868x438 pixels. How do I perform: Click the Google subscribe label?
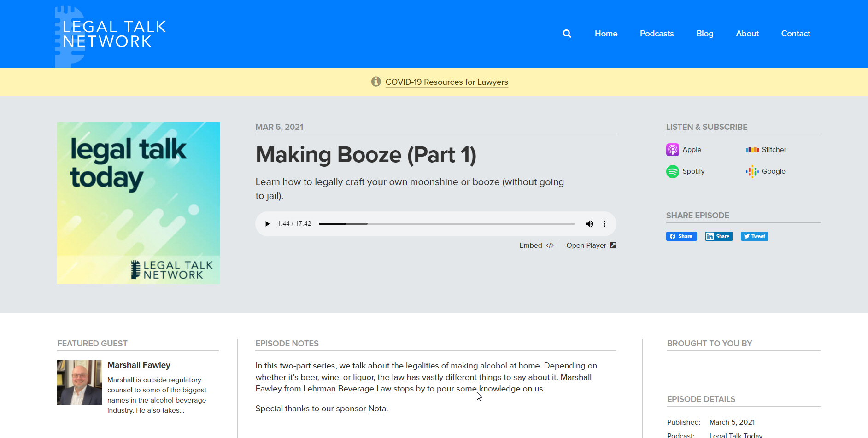pyautogui.click(x=774, y=171)
